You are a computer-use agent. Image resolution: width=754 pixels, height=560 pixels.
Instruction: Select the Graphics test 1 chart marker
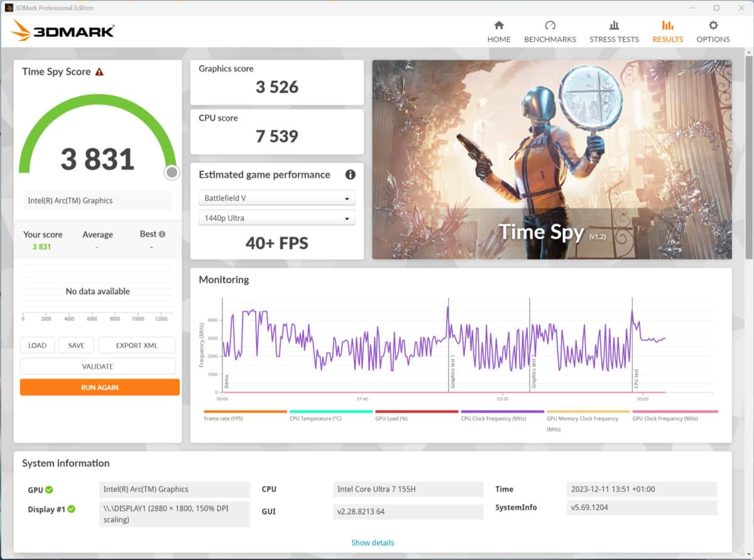(x=452, y=371)
